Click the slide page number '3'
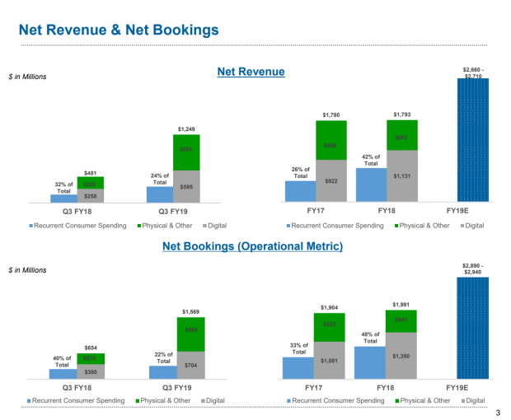This screenshot has width=511, height=420. 498,413
